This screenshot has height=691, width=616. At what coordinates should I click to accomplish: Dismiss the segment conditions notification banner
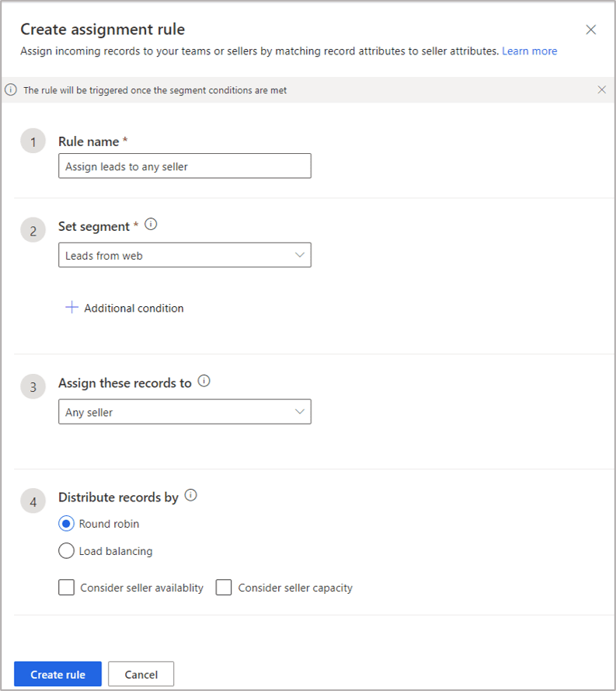602,90
